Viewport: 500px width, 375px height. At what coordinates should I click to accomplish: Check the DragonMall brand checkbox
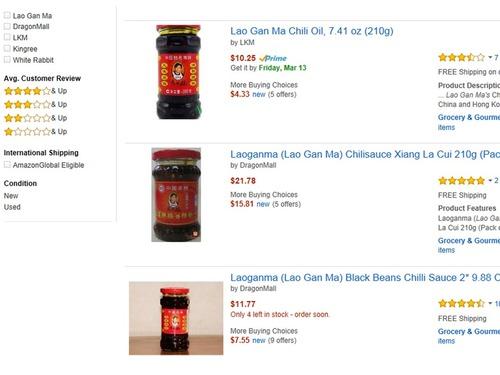(x=7, y=26)
